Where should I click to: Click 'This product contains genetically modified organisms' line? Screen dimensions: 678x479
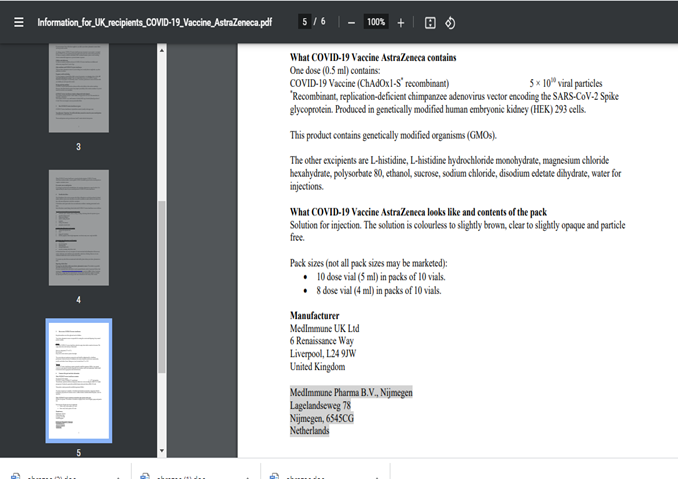point(393,135)
